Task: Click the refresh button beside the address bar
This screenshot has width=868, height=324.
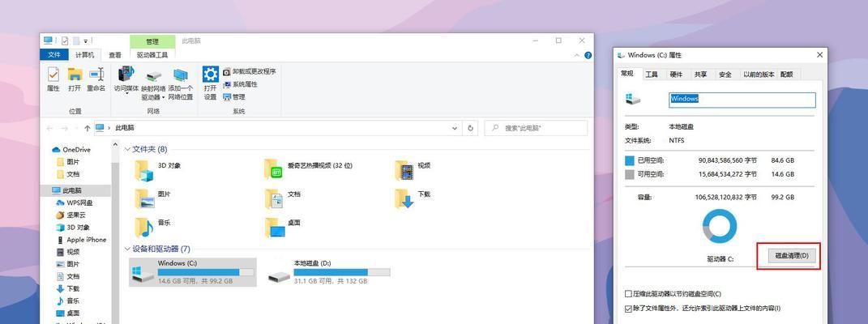Action: pyautogui.click(x=471, y=128)
